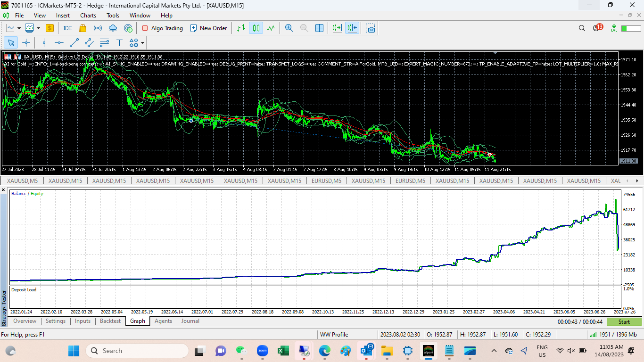Zoom in on the chart

pyautogui.click(x=289, y=28)
